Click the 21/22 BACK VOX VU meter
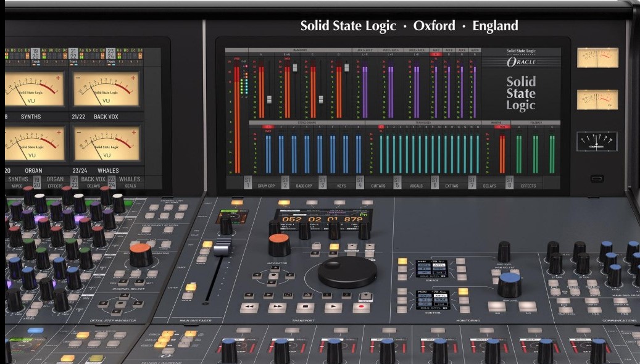The height and width of the screenshot is (364, 640). click(106, 89)
